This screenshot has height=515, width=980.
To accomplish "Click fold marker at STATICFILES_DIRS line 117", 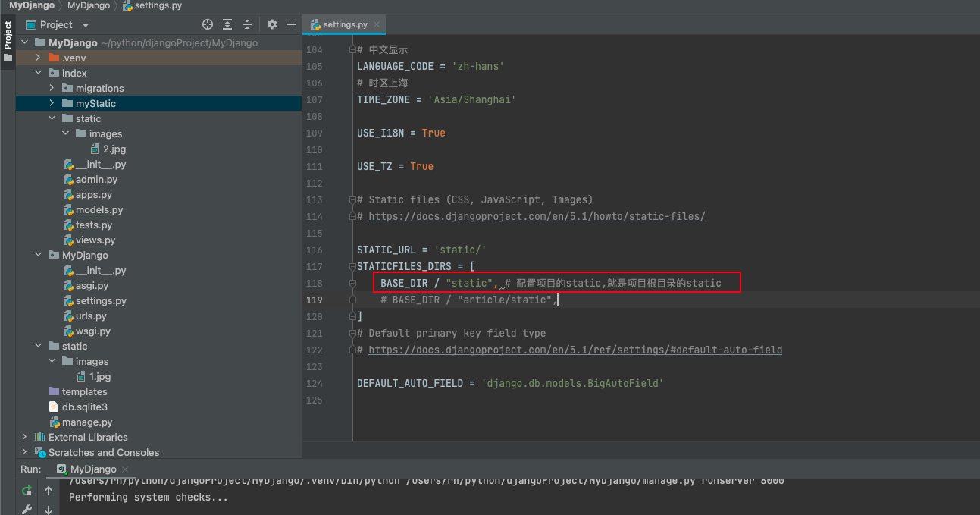I will point(352,266).
